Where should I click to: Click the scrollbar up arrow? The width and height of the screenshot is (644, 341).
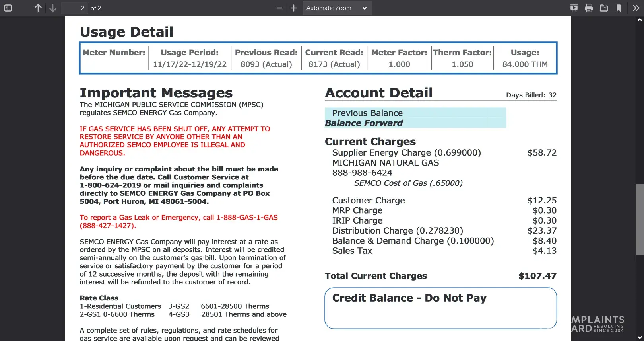click(640, 19)
